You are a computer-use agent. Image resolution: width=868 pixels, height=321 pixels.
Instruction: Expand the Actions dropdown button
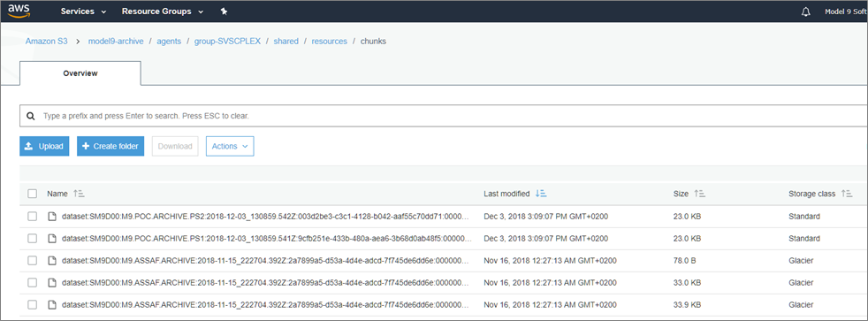(230, 146)
